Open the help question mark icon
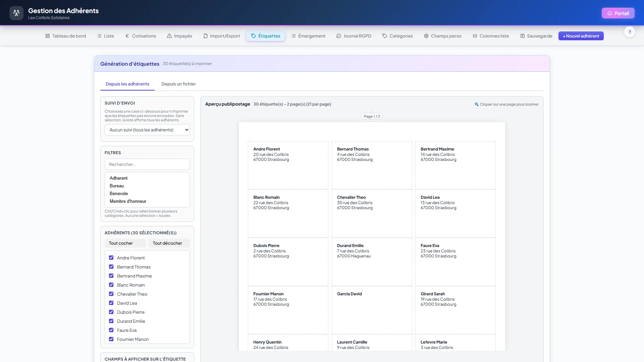This screenshot has width=644, height=362. (x=630, y=32)
